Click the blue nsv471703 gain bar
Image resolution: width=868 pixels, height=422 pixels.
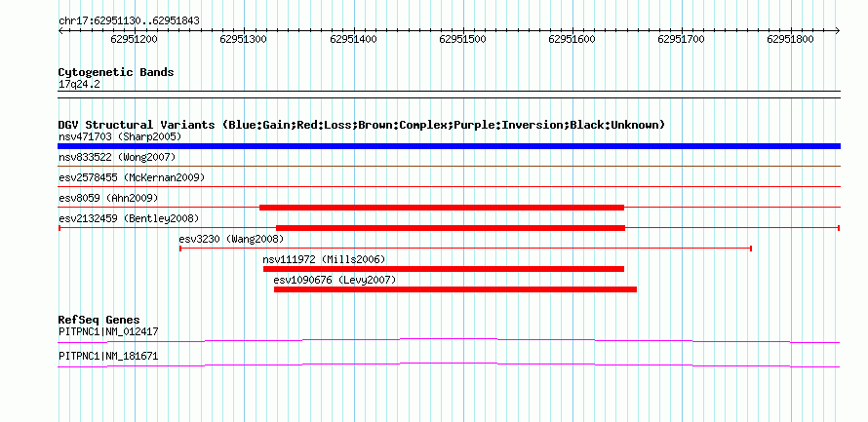pyautogui.click(x=449, y=146)
